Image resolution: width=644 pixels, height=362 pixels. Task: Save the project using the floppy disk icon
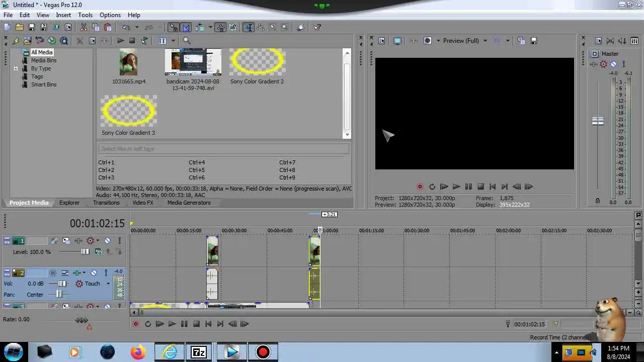coord(32,27)
